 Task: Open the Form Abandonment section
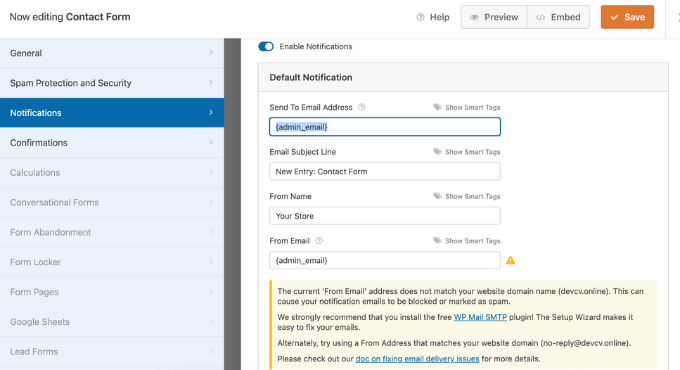pos(112,232)
